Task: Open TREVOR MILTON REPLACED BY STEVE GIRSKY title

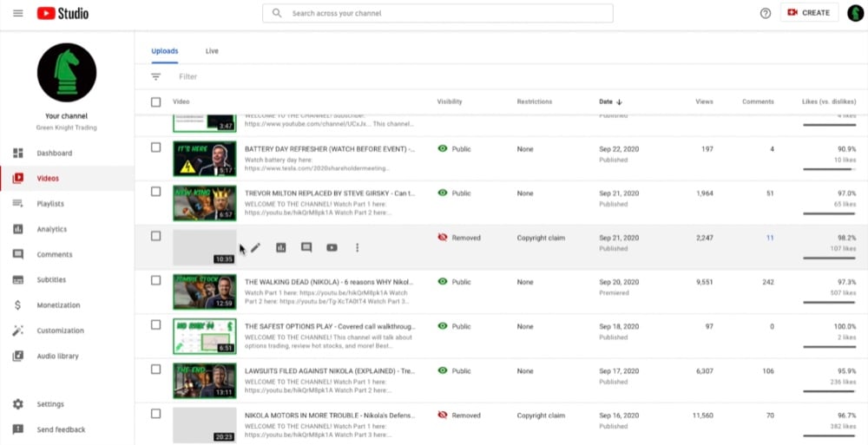Action: [x=330, y=193]
